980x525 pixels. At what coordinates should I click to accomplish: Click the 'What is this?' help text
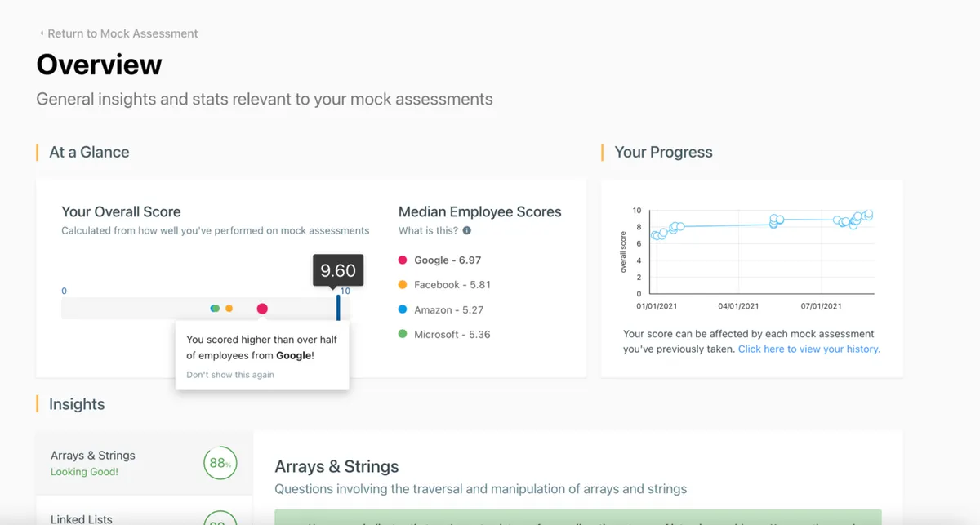[429, 231]
